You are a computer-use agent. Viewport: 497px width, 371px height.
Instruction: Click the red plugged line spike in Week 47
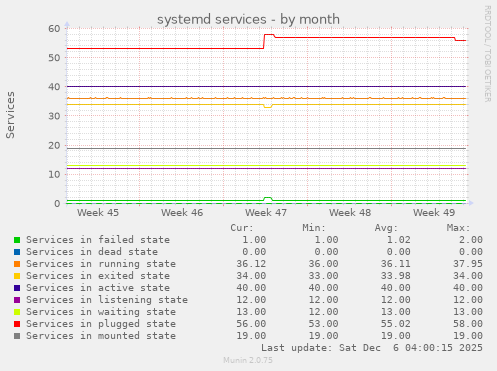pos(269,35)
